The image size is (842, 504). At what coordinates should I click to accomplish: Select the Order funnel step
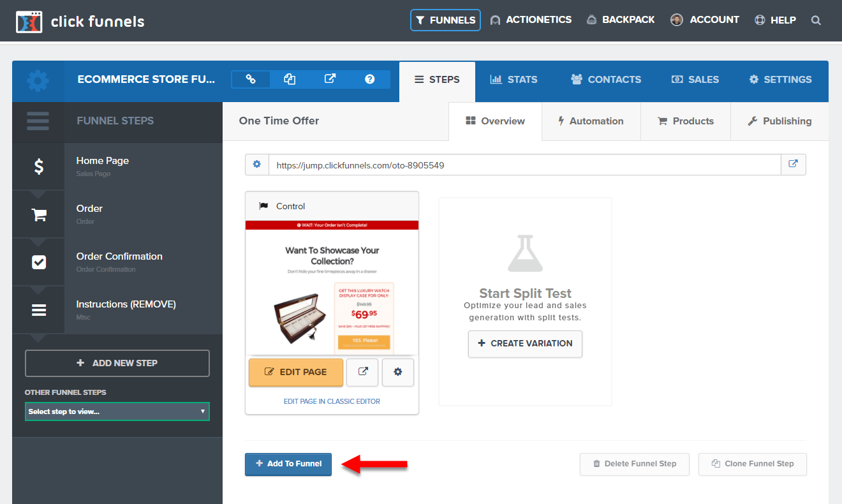click(x=117, y=214)
